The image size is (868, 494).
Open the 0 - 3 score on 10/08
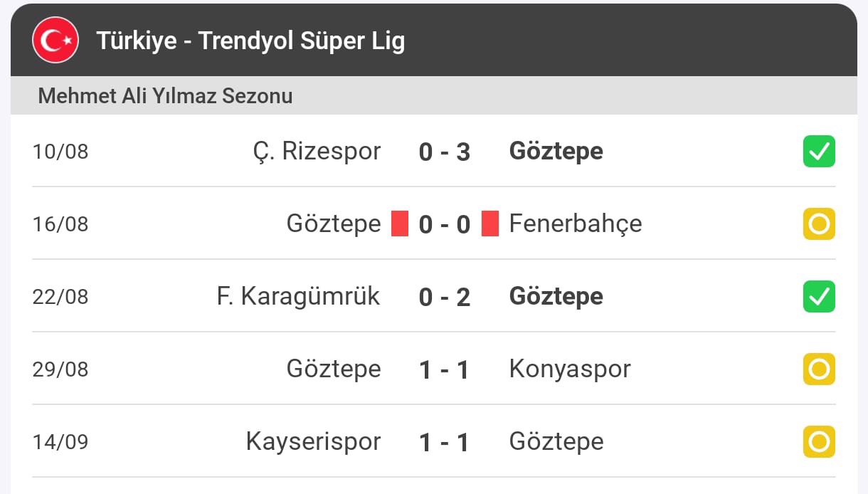(445, 152)
